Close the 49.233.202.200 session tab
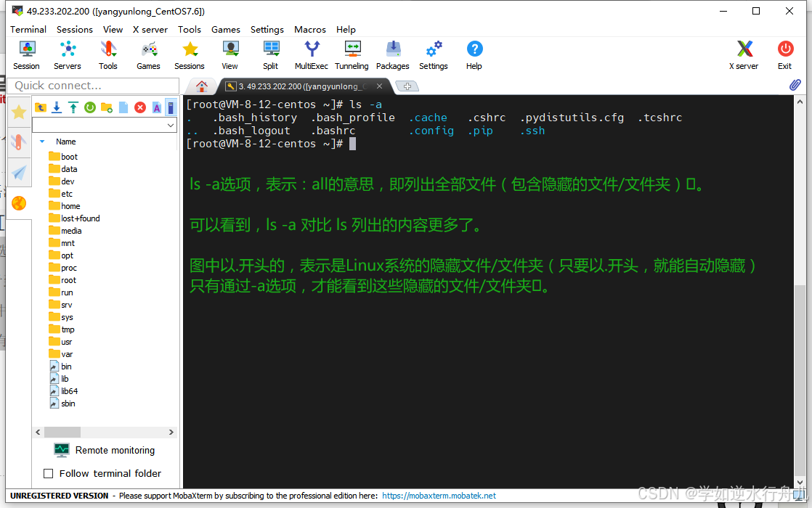Screen dimensions: 812x508 (380, 86)
